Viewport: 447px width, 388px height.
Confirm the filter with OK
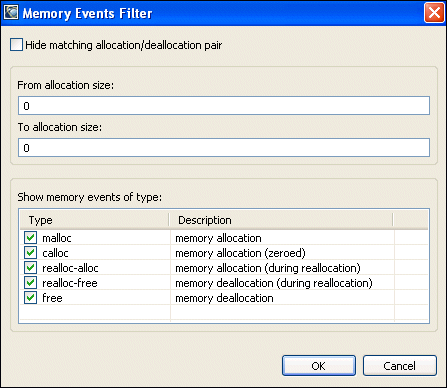[x=319, y=366]
